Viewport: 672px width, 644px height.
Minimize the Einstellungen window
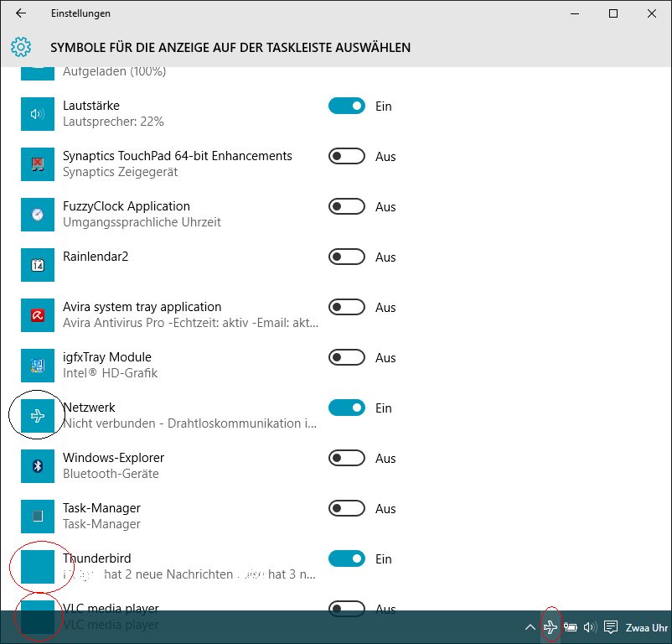[x=575, y=13]
